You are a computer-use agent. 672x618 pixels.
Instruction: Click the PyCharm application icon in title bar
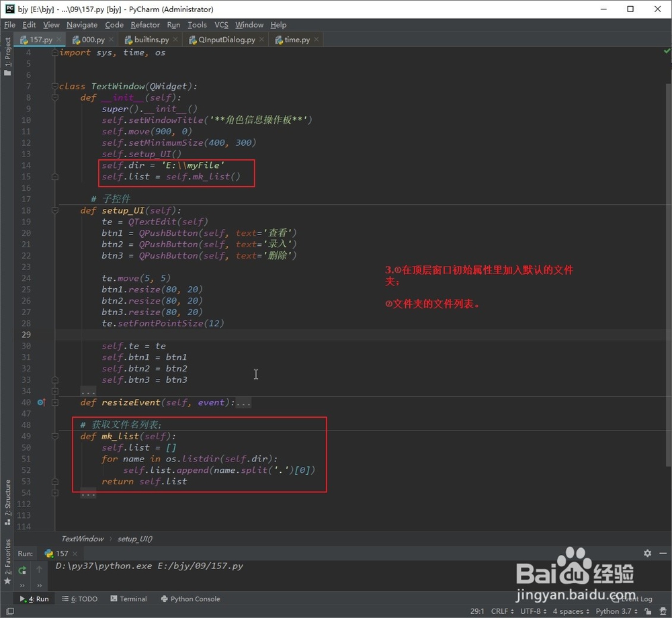[9, 9]
